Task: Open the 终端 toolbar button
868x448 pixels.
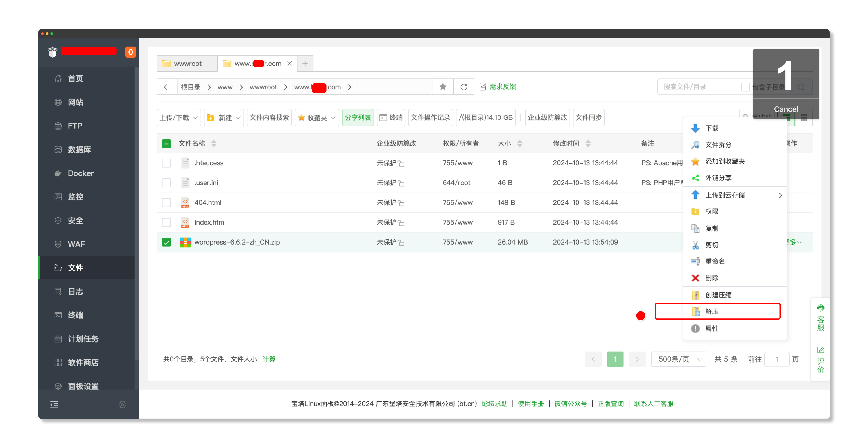Action: 391,117
